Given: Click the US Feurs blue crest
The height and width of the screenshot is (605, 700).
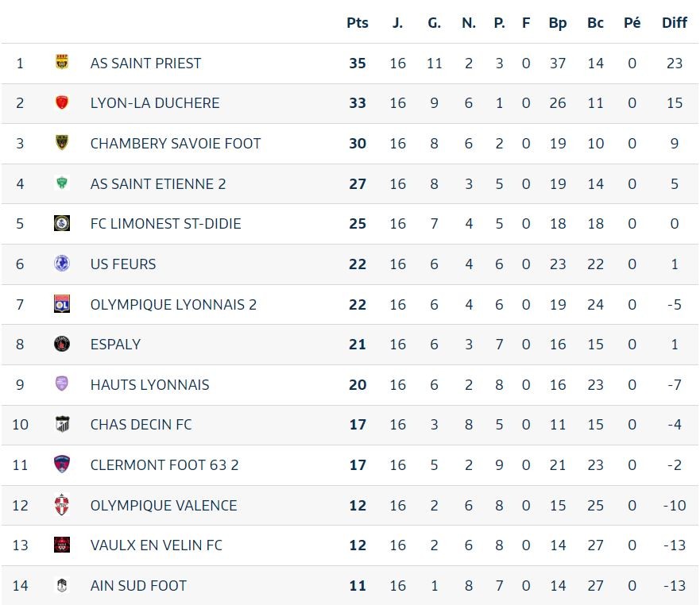Looking at the screenshot, I should click(62, 264).
